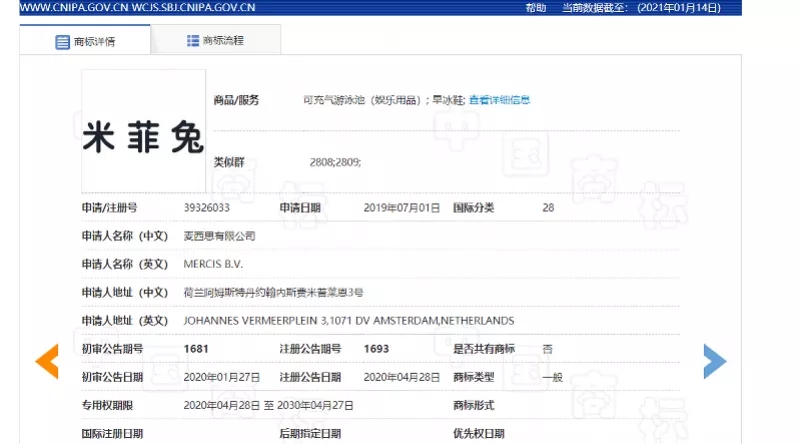The height and width of the screenshot is (444, 800).
Task: Select the JOHANNES VERMEERPLEIN address text
Action: 349,320
